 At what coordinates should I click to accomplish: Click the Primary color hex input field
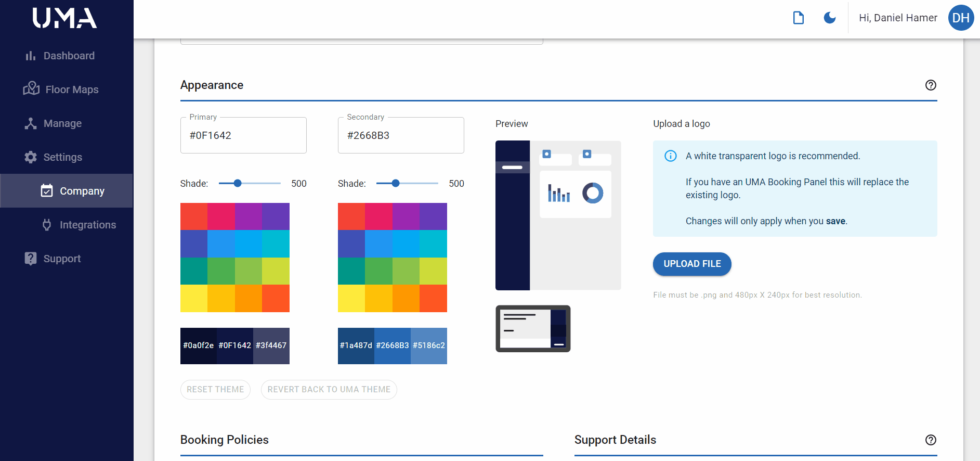point(243,136)
